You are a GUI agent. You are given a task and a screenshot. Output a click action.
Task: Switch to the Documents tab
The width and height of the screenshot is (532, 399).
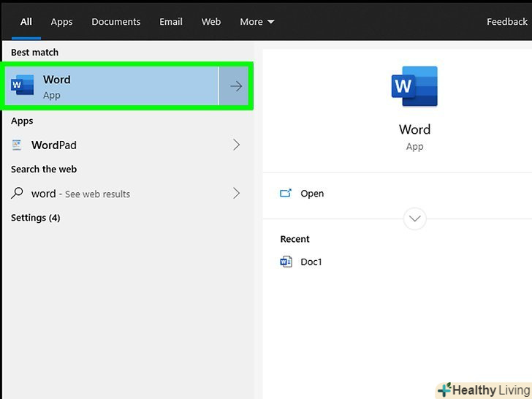116,22
